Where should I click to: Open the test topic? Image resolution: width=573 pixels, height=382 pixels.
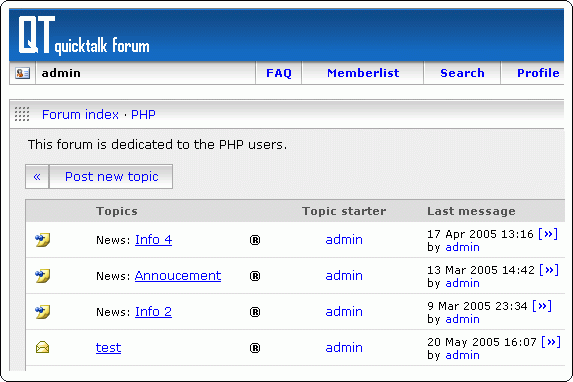[109, 347]
